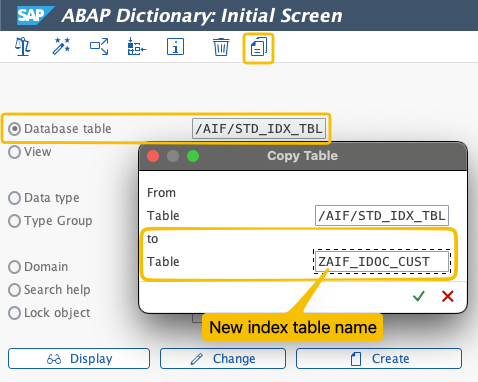Cancel the copy with red X
478x382 pixels.
coord(448,296)
